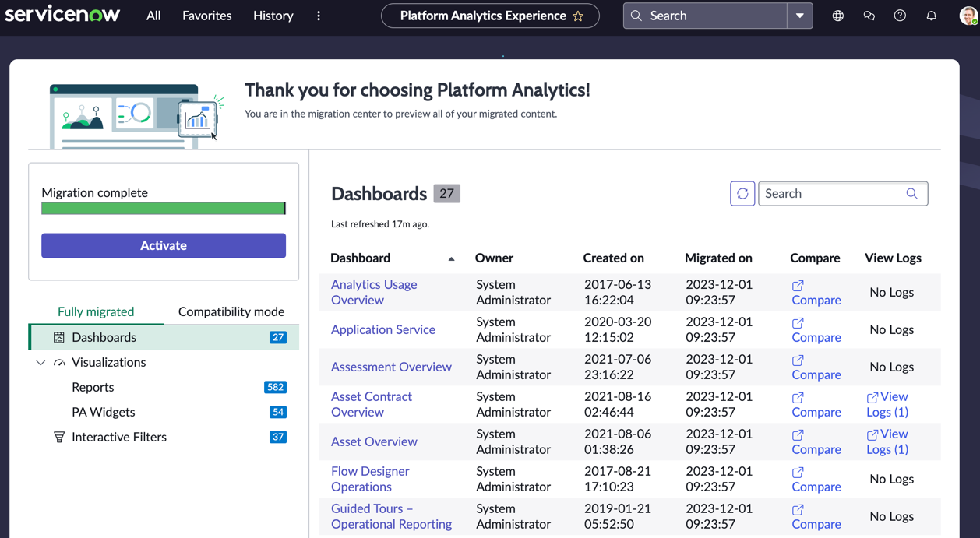Sort by the Dashboard column header

pyautogui.click(x=360, y=258)
